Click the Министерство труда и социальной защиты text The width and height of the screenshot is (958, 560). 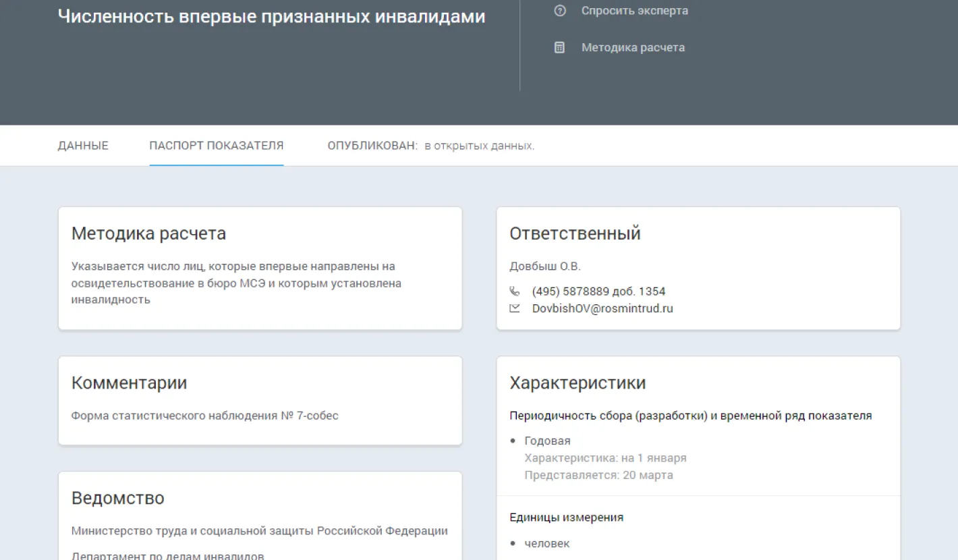coord(259,531)
